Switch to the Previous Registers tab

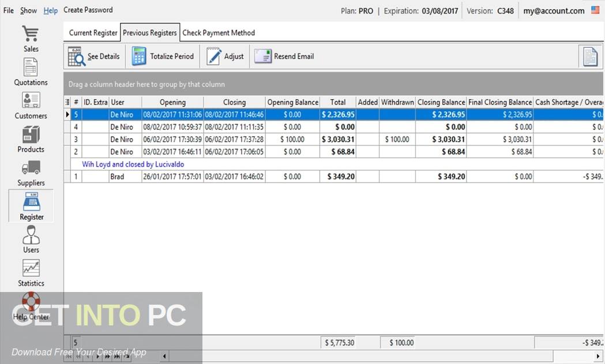tap(150, 33)
